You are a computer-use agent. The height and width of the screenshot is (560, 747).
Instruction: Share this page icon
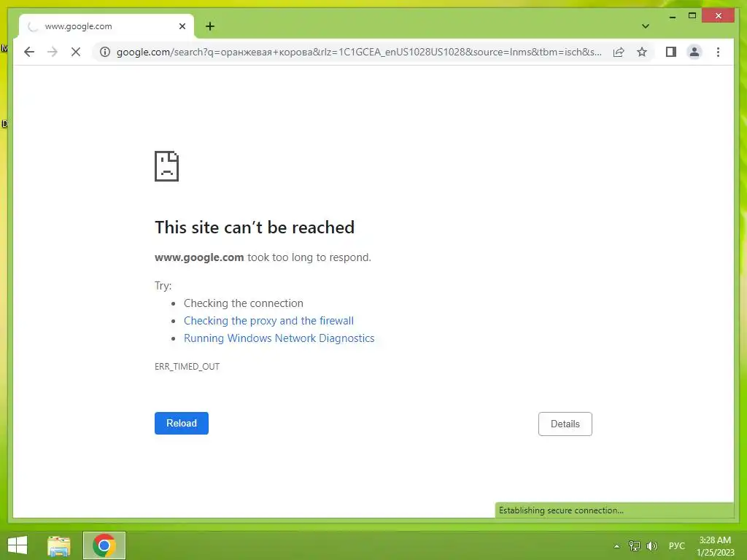pyautogui.click(x=619, y=52)
